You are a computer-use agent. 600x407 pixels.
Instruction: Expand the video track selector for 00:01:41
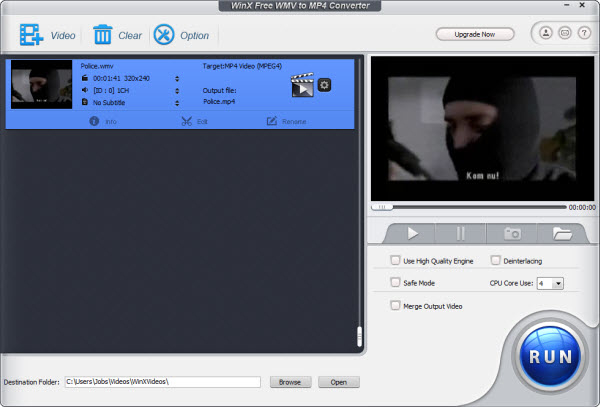coord(177,78)
